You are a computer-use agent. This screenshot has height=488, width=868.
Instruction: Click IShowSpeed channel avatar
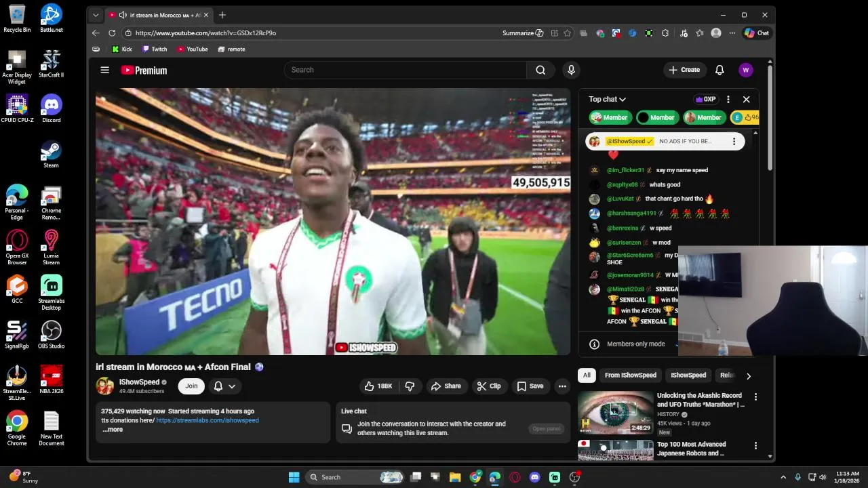[105, 386]
